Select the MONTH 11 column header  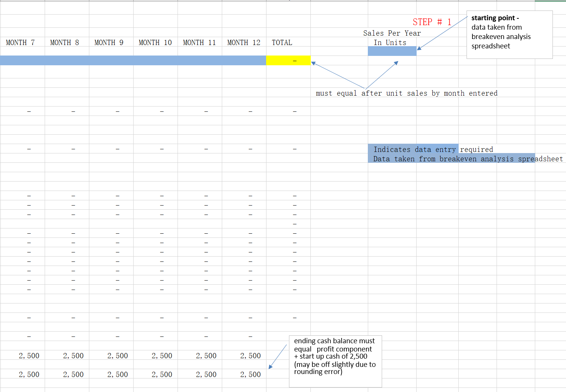click(x=199, y=42)
